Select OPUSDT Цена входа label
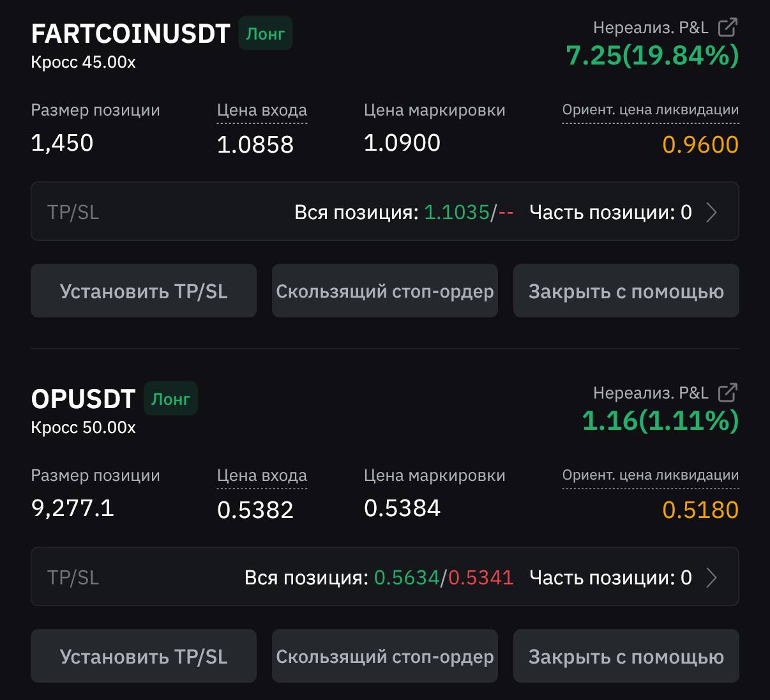 262,476
